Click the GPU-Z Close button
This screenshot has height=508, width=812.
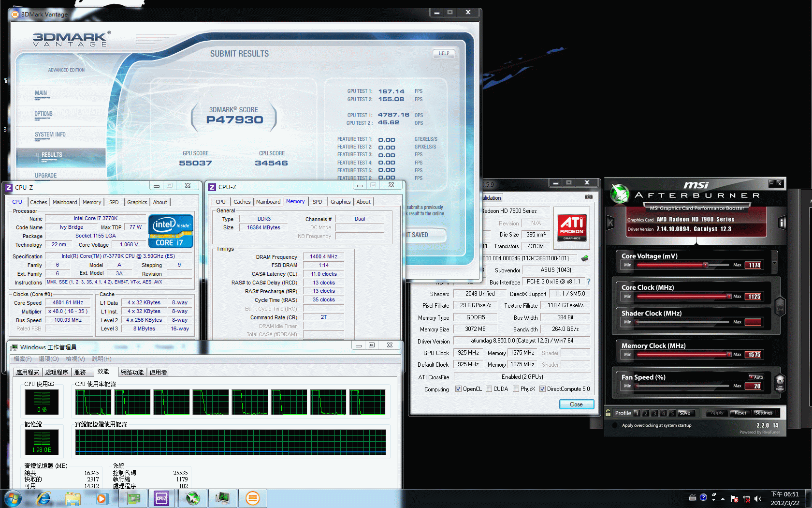tap(576, 404)
